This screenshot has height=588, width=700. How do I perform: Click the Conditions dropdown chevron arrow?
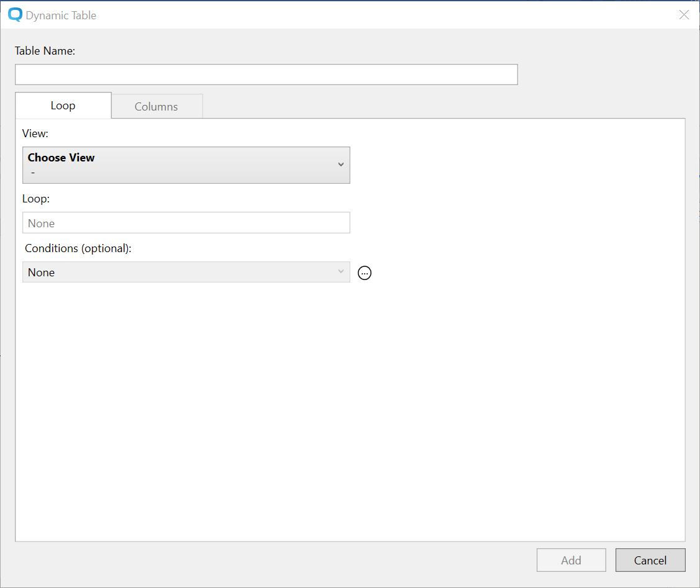pos(340,272)
